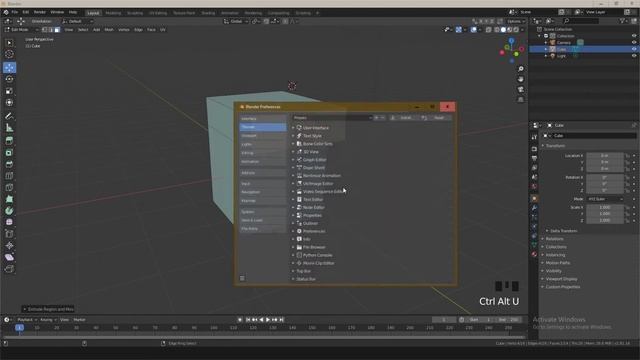Switch to the Modeling workspace tab
Screen dimensions: 640x360
pos(113,13)
